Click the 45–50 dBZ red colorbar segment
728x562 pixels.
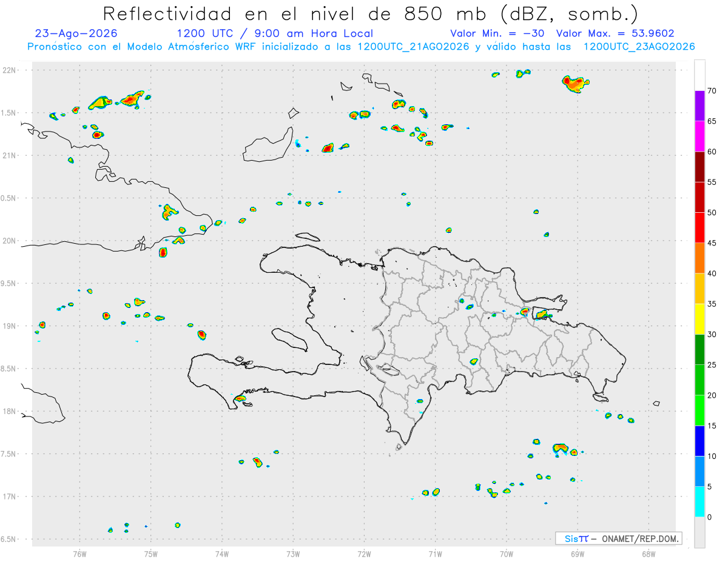click(x=699, y=228)
